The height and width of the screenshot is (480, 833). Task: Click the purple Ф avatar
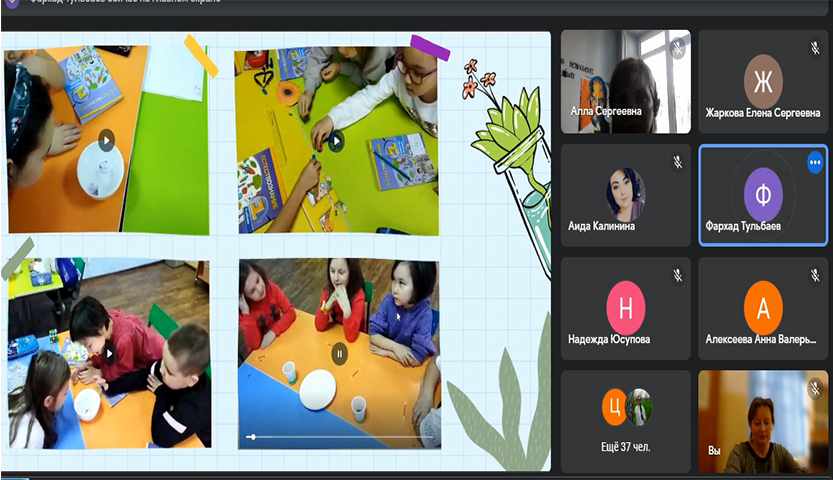click(x=763, y=194)
